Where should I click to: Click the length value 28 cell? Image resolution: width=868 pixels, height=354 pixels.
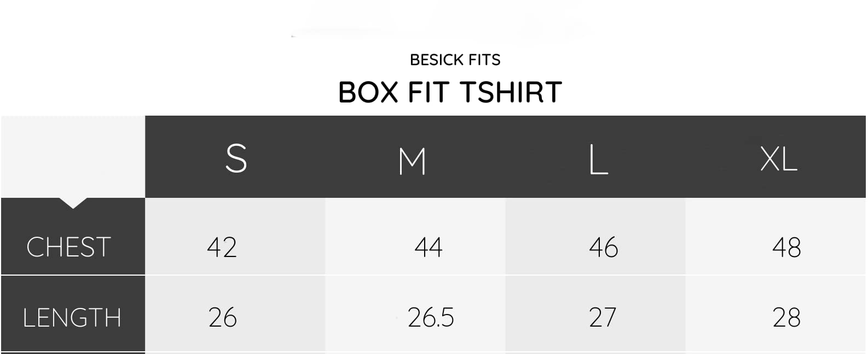pos(786,318)
